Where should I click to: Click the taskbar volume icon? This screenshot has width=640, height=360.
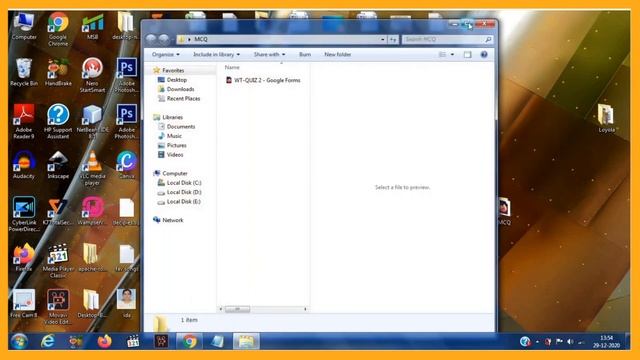[x=570, y=342]
